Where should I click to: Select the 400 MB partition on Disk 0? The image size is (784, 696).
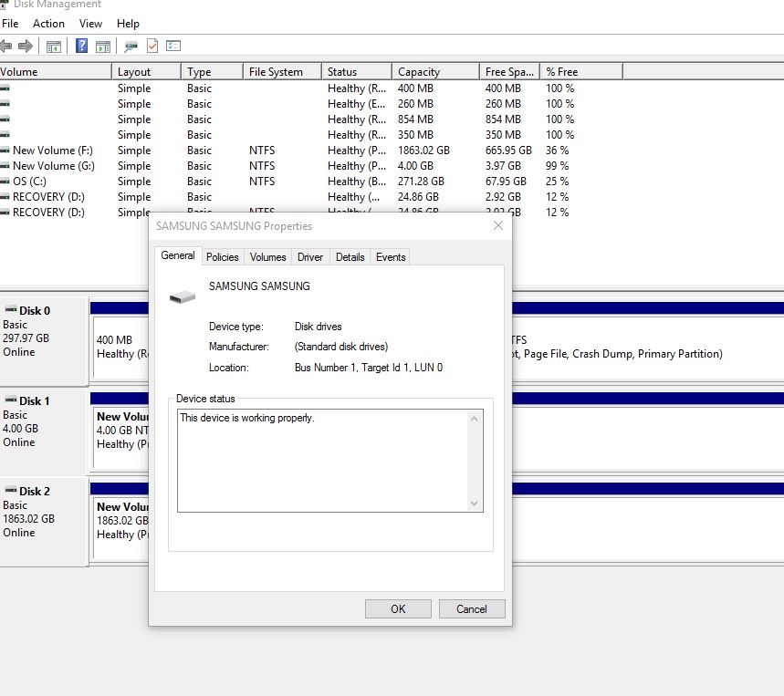point(121,348)
